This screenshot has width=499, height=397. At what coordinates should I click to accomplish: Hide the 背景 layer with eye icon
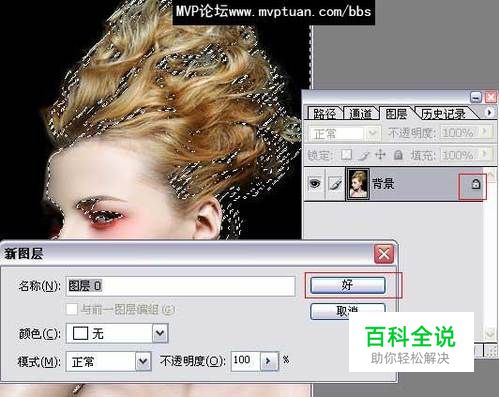(315, 183)
